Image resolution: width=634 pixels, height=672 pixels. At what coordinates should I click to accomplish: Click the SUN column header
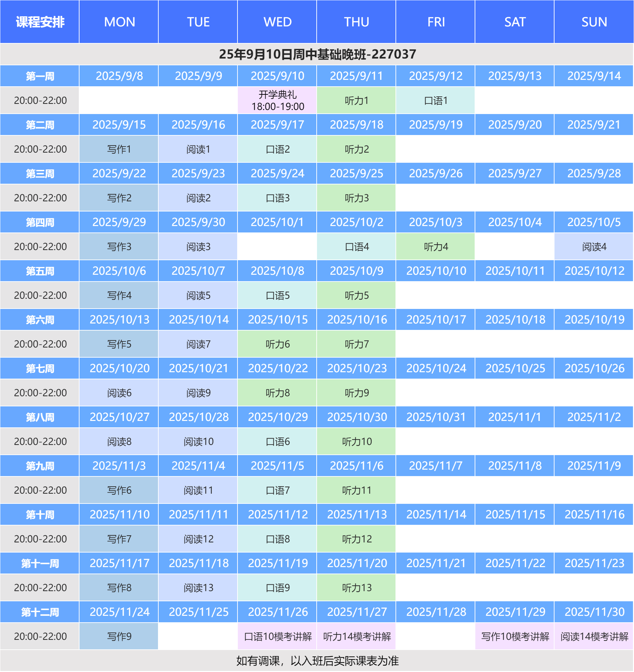click(594, 22)
